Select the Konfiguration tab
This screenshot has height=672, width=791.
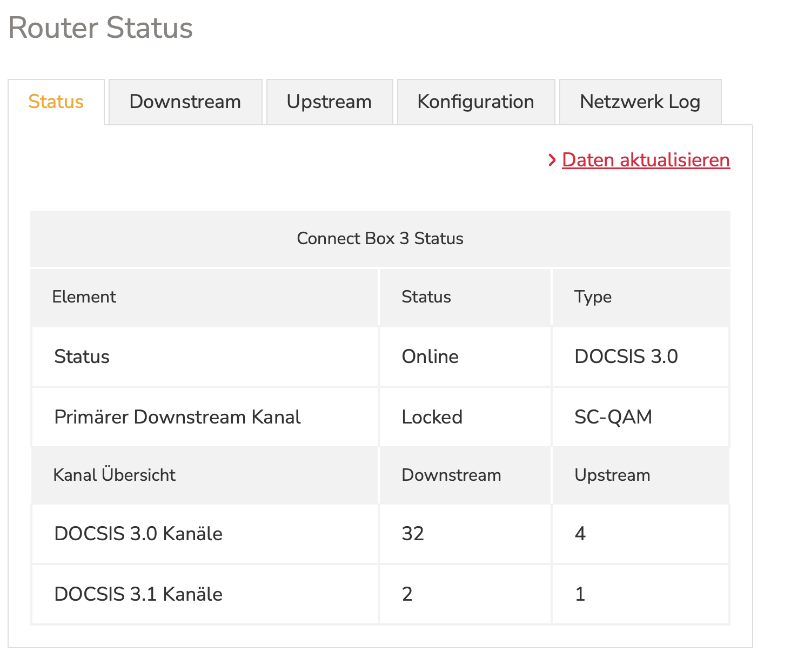pyautogui.click(x=475, y=102)
